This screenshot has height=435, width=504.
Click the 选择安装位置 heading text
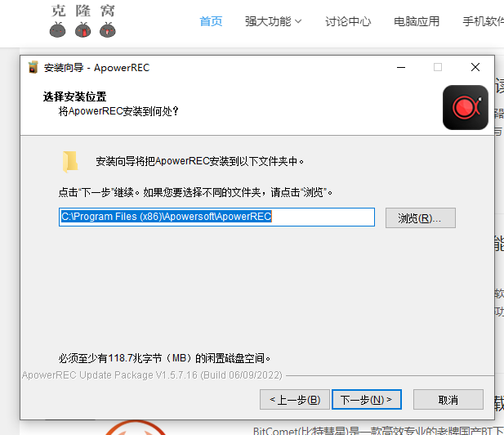pyautogui.click(x=74, y=96)
